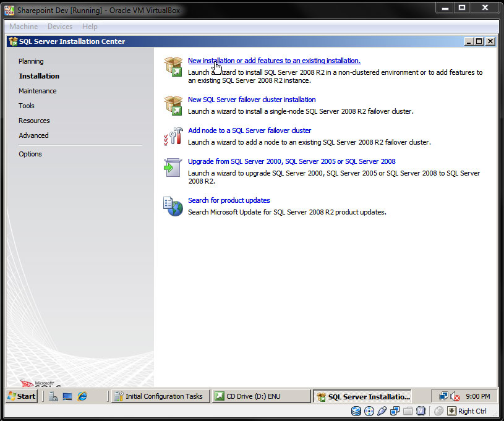504x421 pixels.
Task: Select Options in the left sidebar
Action: pos(30,154)
